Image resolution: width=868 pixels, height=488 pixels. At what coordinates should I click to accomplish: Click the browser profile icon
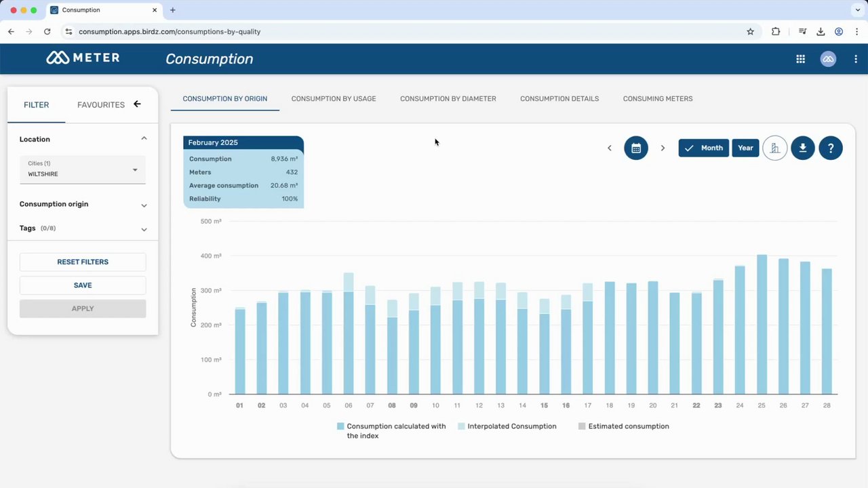(839, 31)
